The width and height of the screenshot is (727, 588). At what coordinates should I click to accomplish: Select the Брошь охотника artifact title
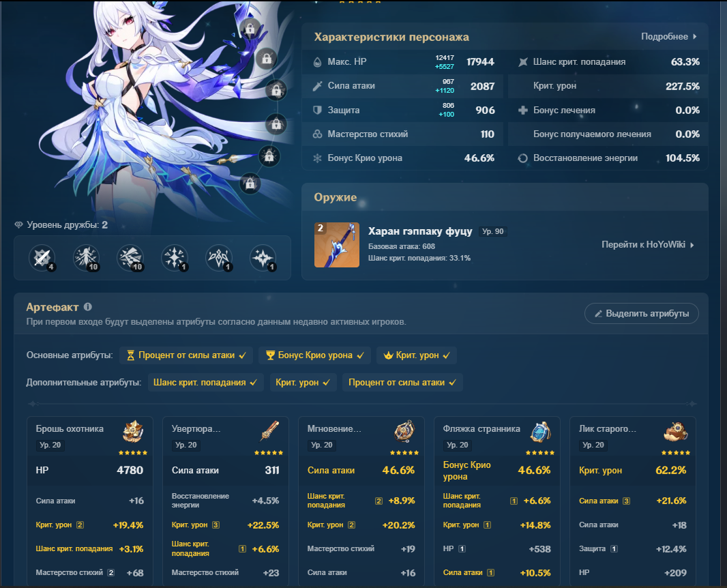70,429
